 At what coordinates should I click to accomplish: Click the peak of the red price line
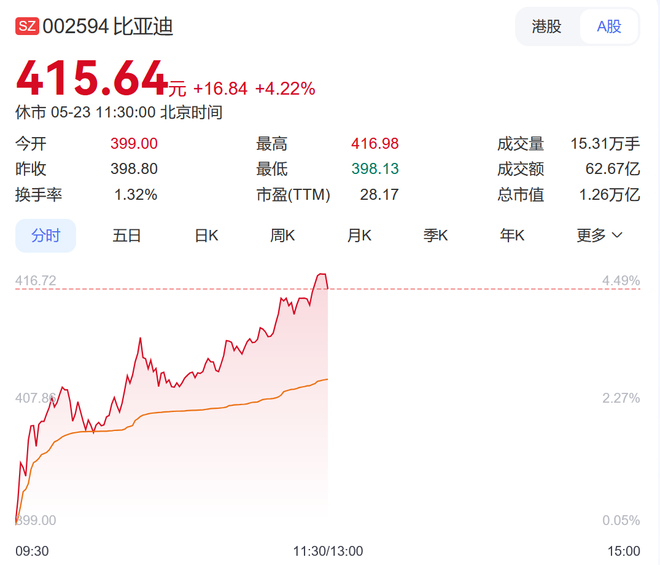coord(322,274)
